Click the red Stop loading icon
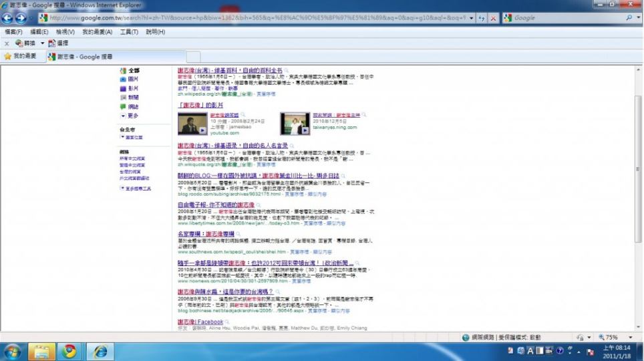The width and height of the screenshot is (644, 361). [493, 18]
